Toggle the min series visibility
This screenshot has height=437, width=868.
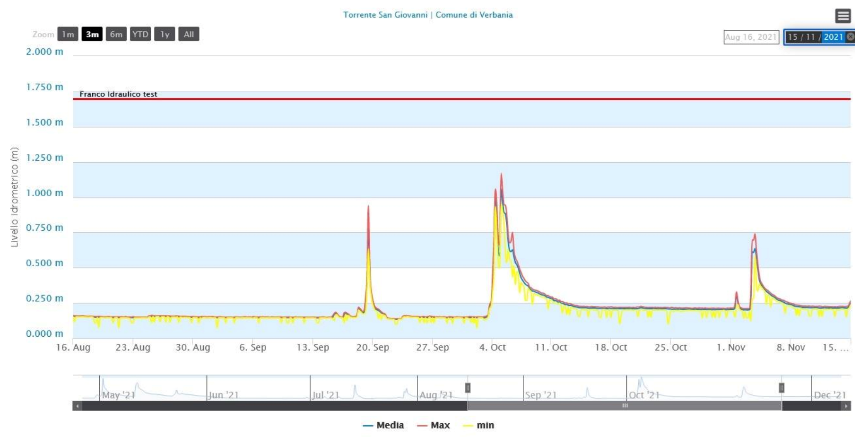coord(479,425)
